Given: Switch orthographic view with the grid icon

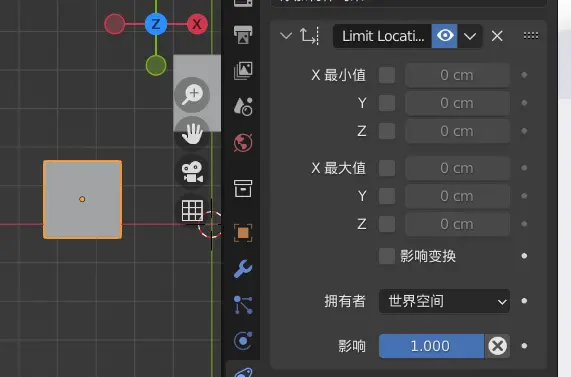Looking at the screenshot, I should 192,210.
